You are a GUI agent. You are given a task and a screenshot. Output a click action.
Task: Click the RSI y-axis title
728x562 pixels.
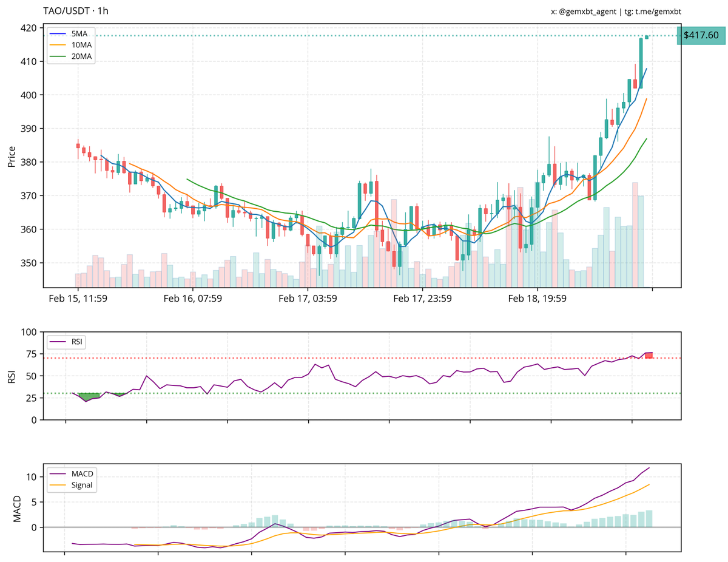tap(12, 376)
